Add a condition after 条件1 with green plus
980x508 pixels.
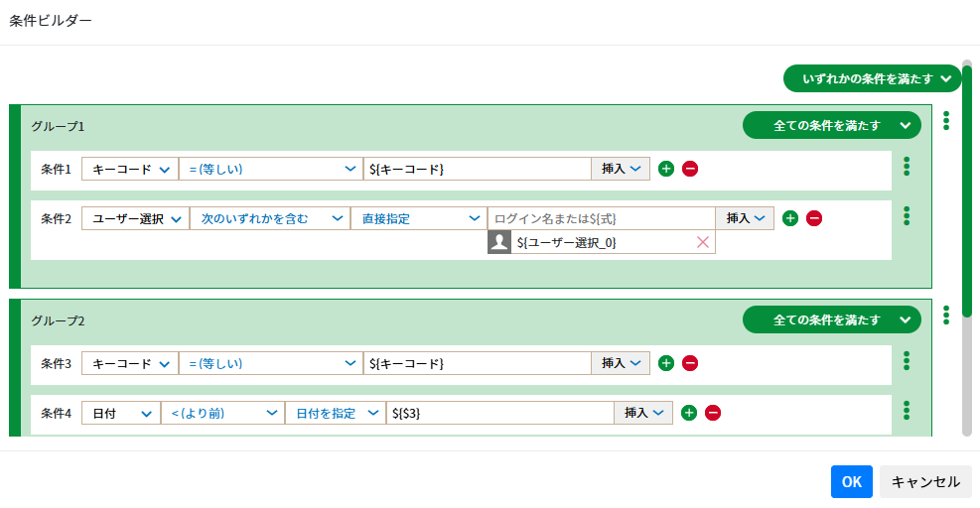coord(666,169)
